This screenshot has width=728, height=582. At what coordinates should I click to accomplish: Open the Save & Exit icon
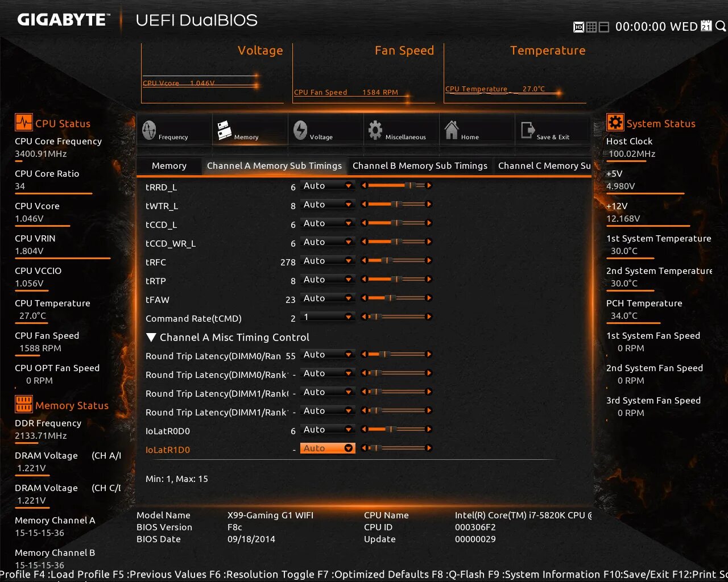[x=527, y=130]
